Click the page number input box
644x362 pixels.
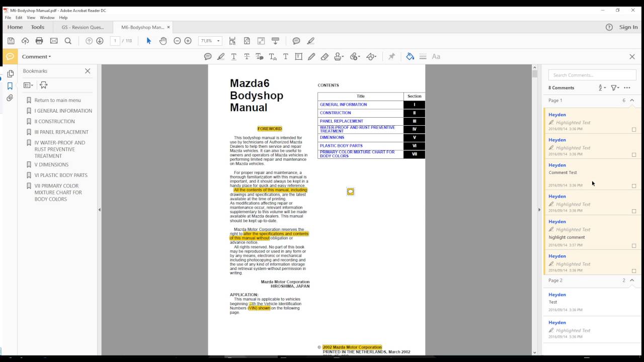[115, 41]
